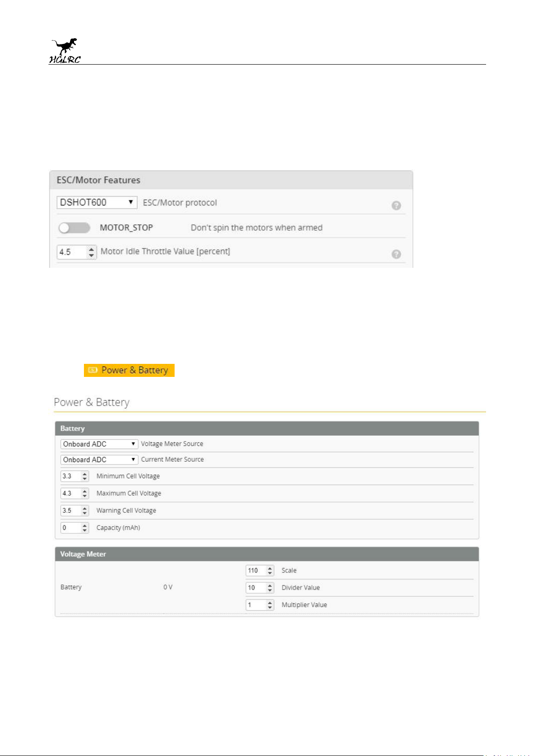Click the Voltage Meter Scale field

(256, 570)
